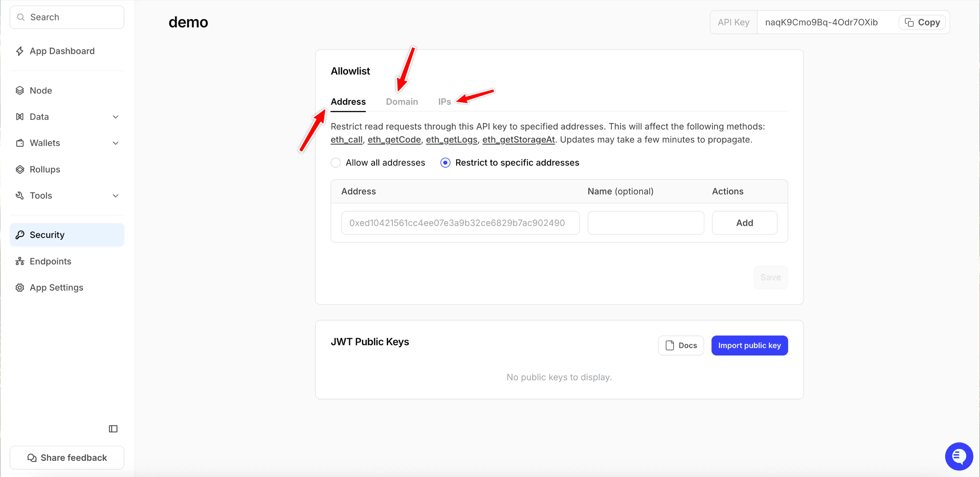Open the eth_getLogs method link
This screenshot has width=980, height=477.
coord(451,140)
